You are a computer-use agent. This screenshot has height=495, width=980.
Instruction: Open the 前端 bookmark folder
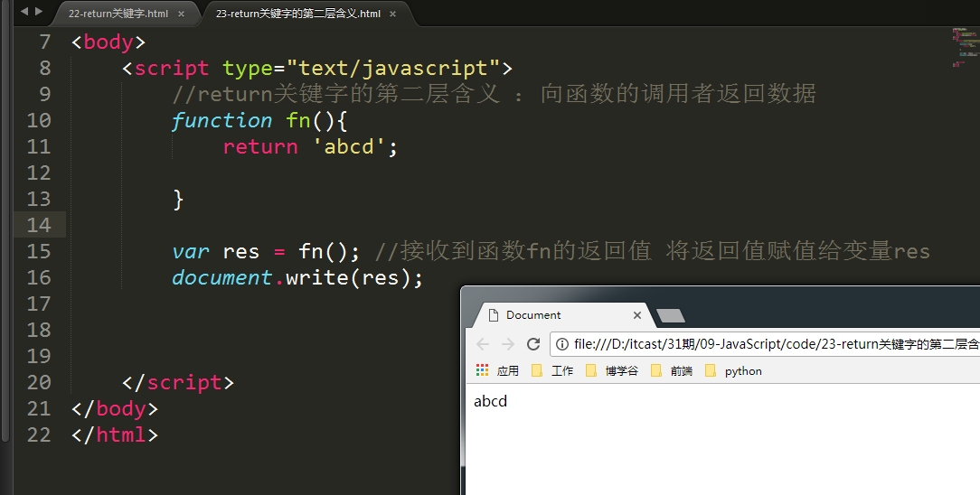pos(672,370)
